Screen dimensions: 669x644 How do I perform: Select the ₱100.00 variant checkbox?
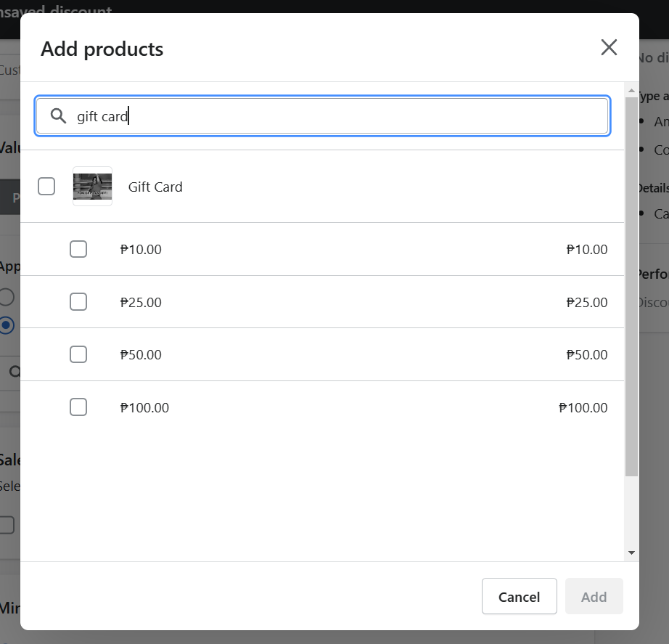78,407
